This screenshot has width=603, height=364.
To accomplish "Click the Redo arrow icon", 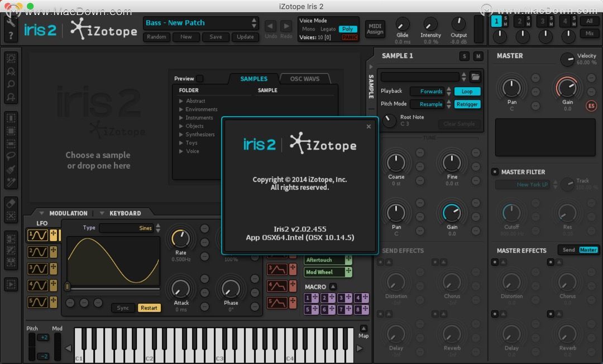I will click(x=286, y=26).
